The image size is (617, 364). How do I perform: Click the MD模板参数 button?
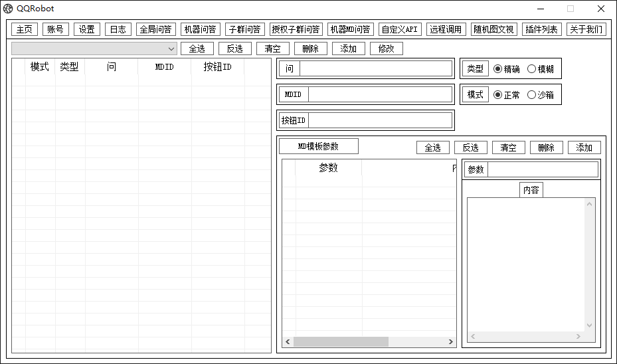pos(318,146)
